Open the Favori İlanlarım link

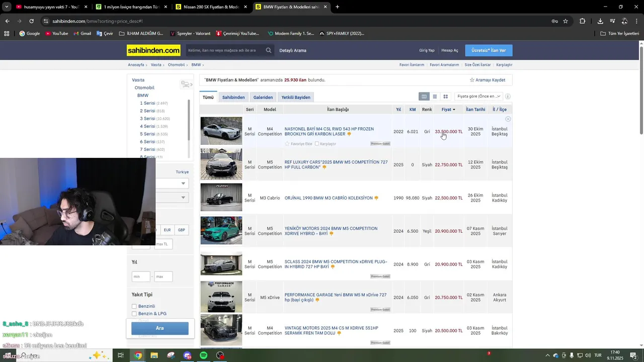click(412, 65)
